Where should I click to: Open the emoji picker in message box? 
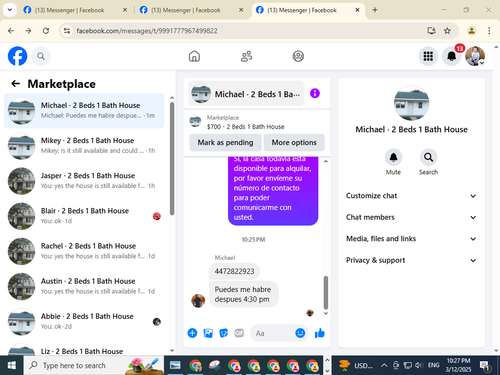pyautogui.click(x=300, y=333)
